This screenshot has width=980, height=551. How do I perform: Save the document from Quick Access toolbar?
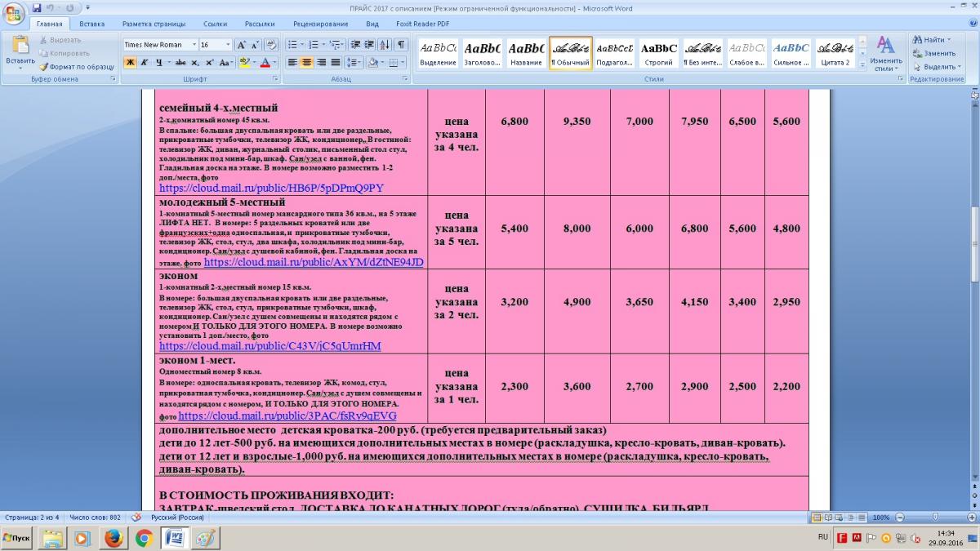38,7
